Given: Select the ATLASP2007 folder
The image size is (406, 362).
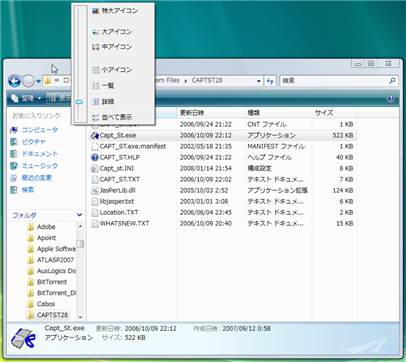Looking at the screenshot, I should point(50,260).
